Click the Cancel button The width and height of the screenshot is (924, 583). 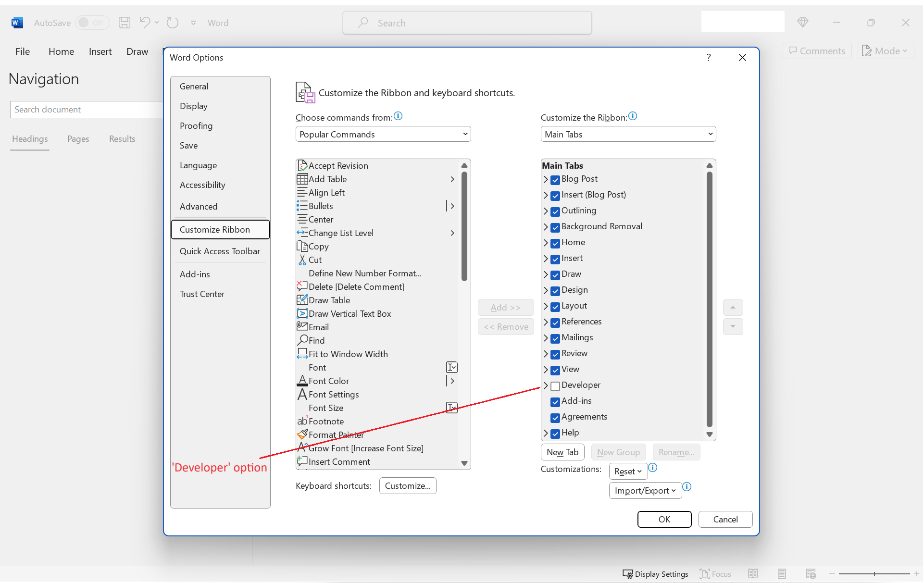pyautogui.click(x=725, y=519)
